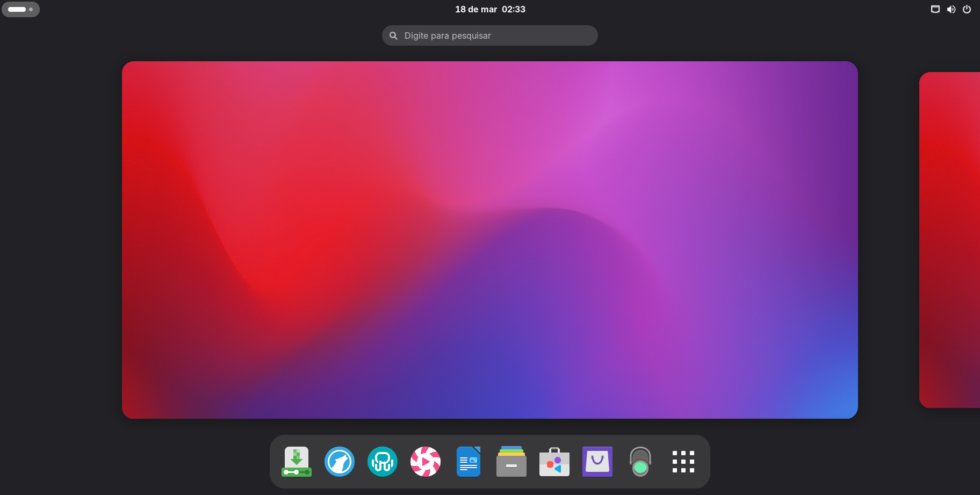Click the 'Digite para pesquisar' search field
980x495 pixels.
coord(494,35)
